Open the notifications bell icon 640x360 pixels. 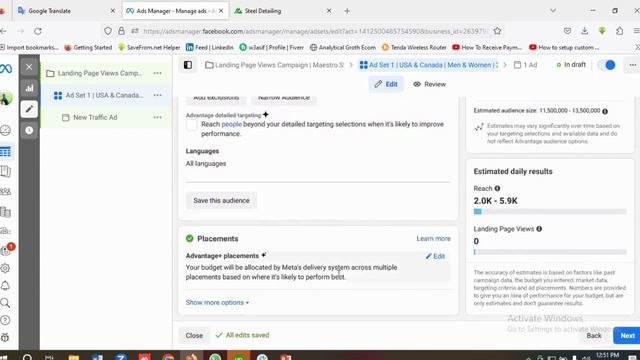[x=5, y=285]
